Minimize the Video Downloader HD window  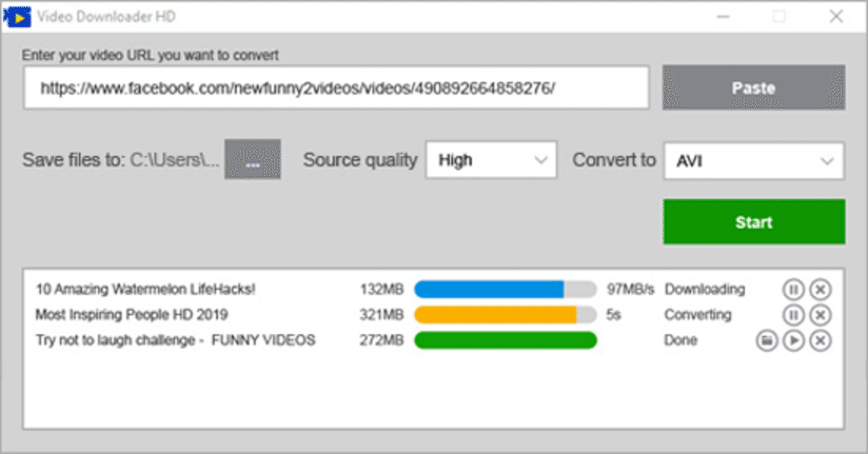[x=722, y=16]
